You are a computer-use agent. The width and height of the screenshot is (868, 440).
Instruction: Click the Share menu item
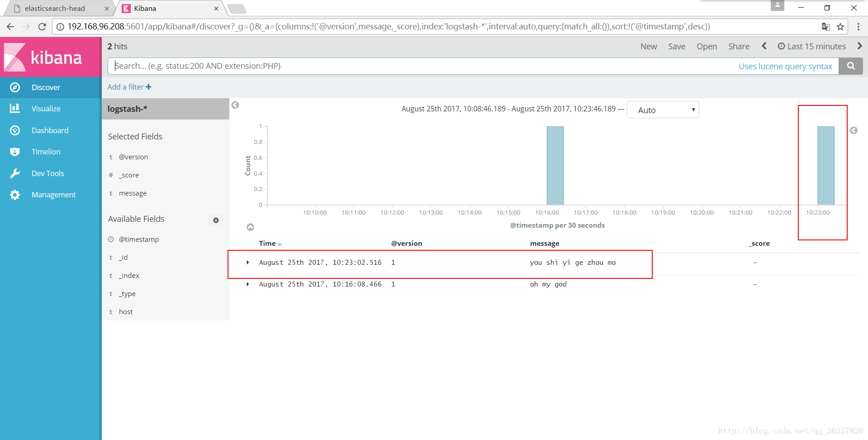point(739,46)
